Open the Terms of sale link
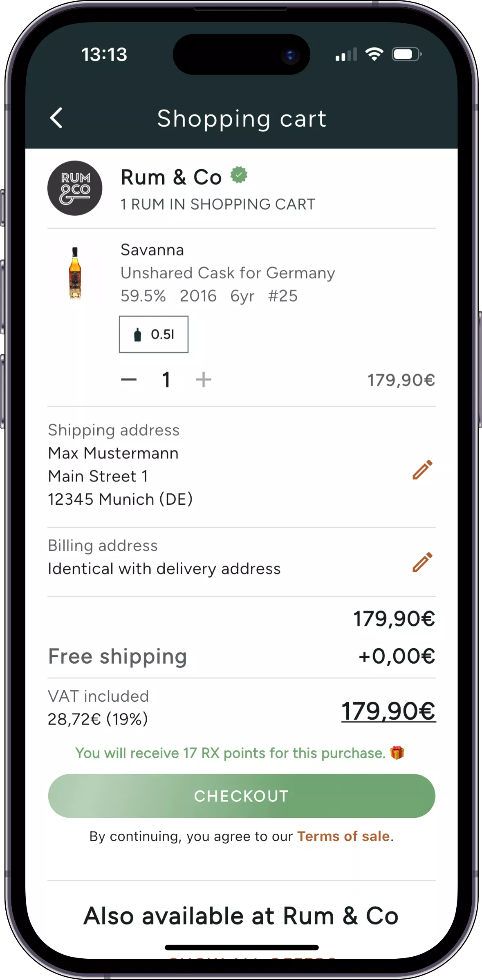Viewport: 482px width, 980px height. tap(343, 837)
